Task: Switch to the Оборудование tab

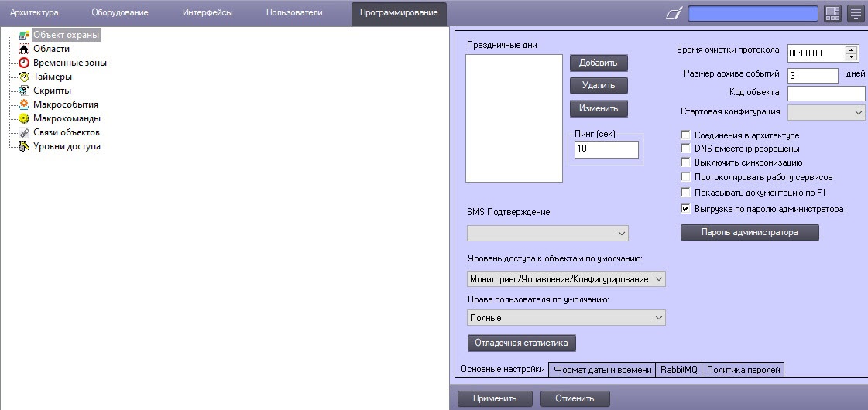Action: tap(119, 12)
